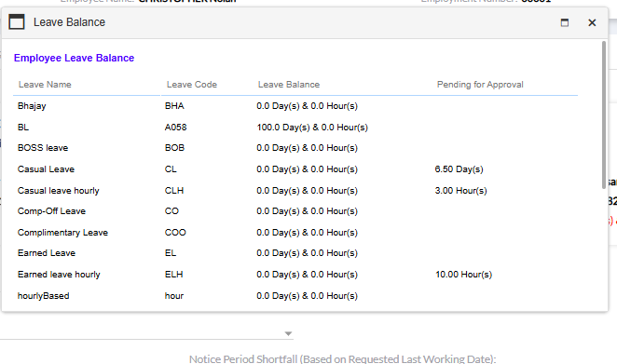Click the 10.00 Hour(s) pending value
The image size is (617, 364).
pyautogui.click(x=463, y=275)
